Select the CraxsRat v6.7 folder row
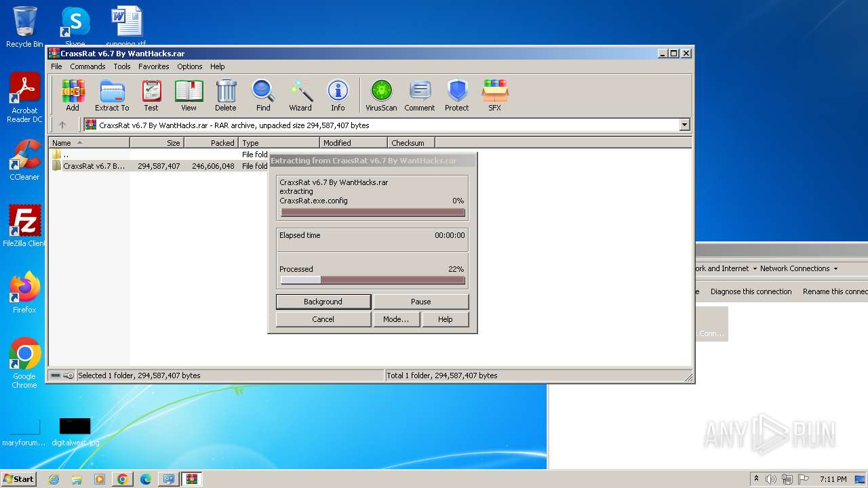The image size is (868, 488). [159, 166]
